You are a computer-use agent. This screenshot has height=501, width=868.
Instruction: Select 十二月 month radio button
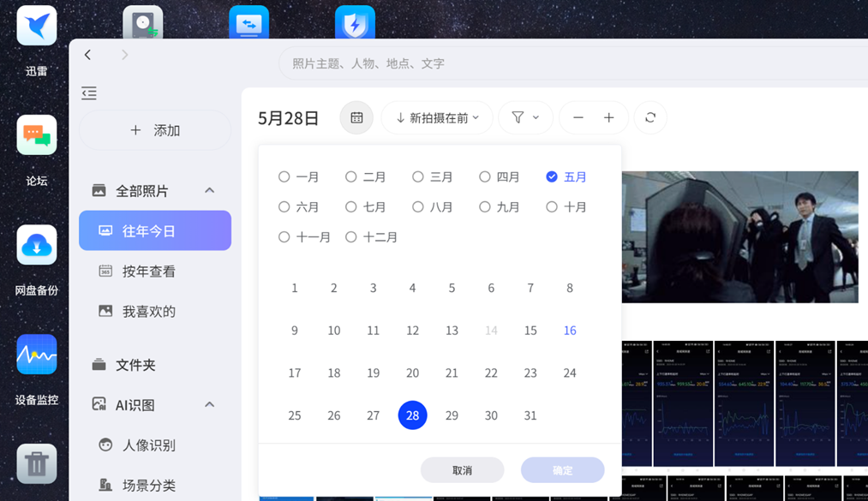(x=351, y=236)
